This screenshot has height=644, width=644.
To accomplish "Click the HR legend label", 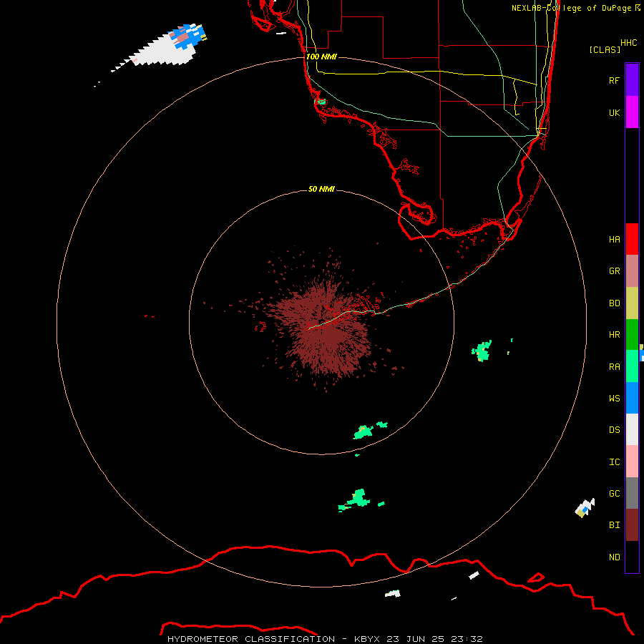I will 614,335.
